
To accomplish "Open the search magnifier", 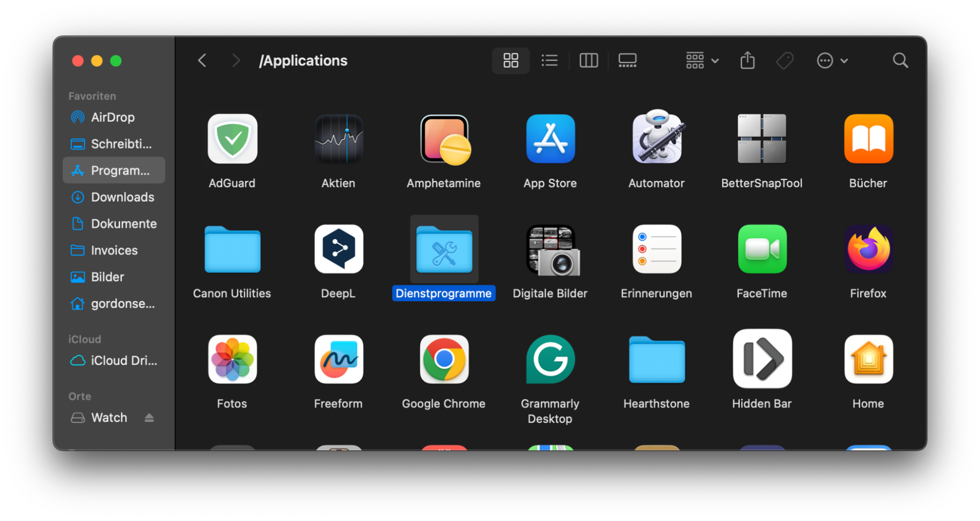I will point(900,61).
